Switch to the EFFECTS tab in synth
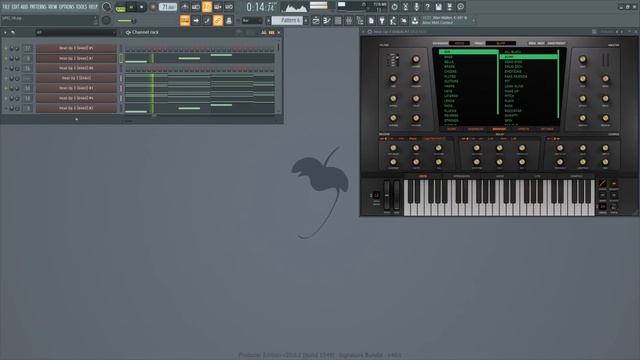This screenshot has width=640, height=360. pyautogui.click(x=523, y=129)
